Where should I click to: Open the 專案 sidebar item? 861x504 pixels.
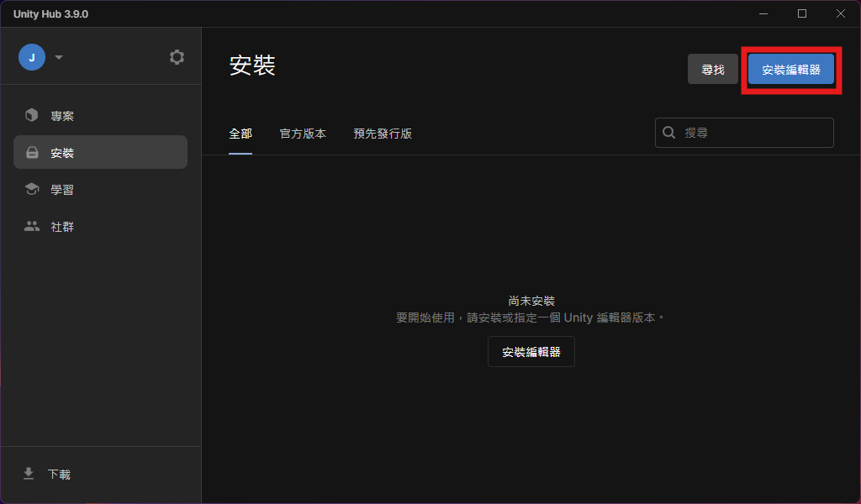tap(101, 115)
